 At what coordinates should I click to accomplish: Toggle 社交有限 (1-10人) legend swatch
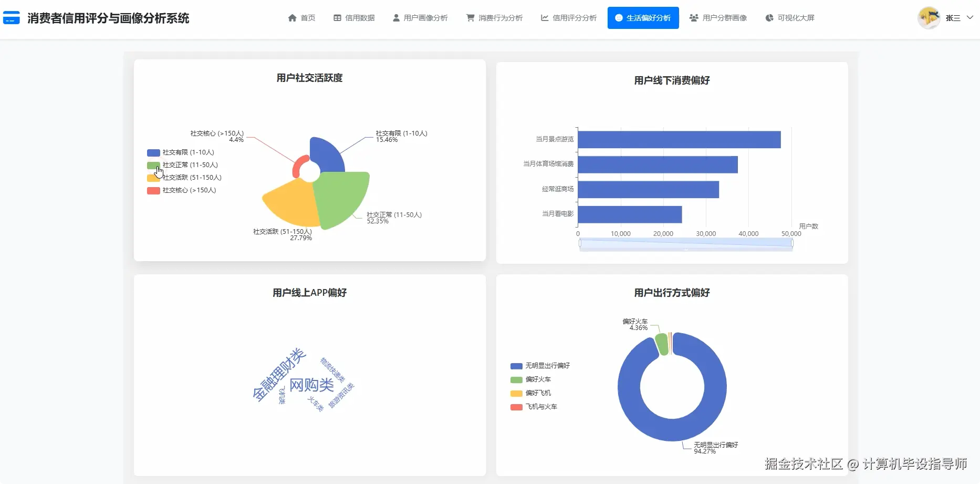153,153
